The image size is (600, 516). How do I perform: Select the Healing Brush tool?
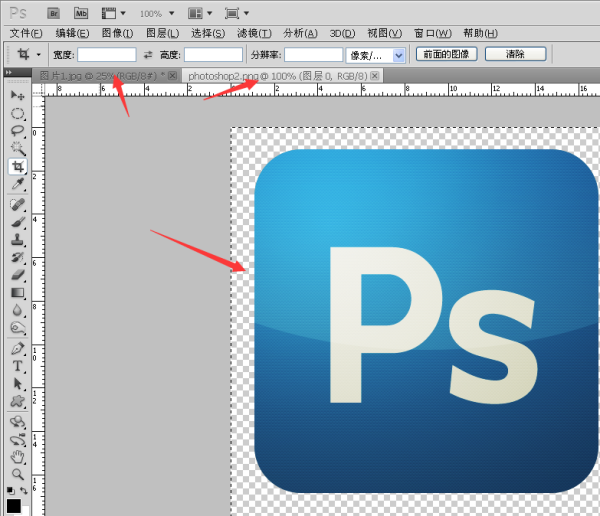tap(17, 205)
